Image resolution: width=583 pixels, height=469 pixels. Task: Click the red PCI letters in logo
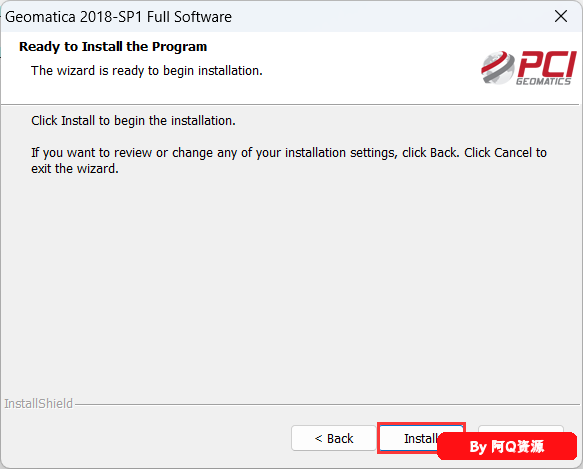(547, 63)
